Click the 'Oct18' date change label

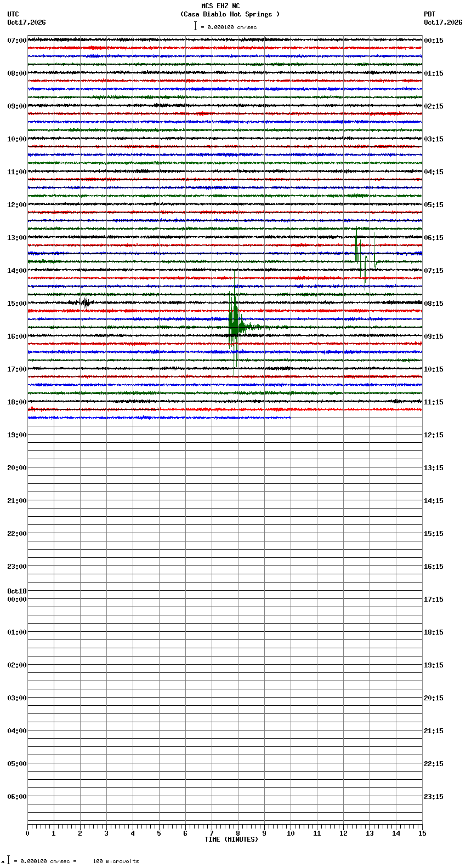(x=17, y=591)
